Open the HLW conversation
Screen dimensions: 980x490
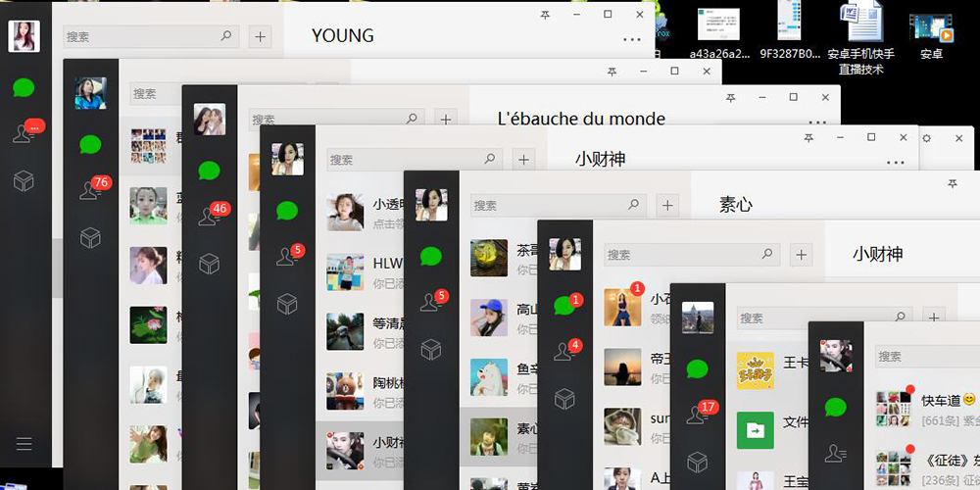click(x=360, y=271)
